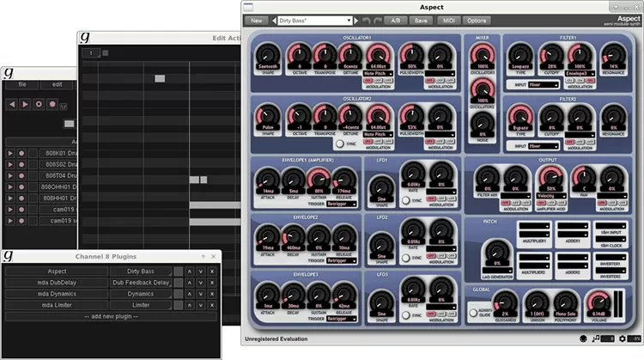Open Filter2 input Mixer dropdown

(x=544, y=146)
